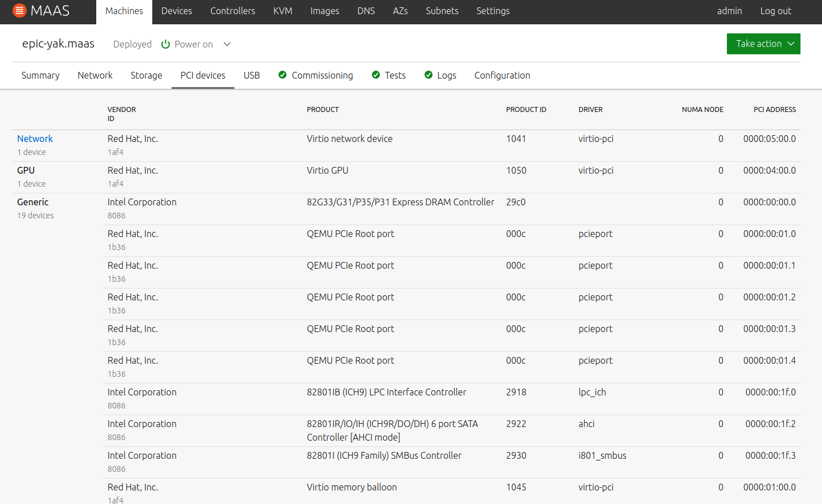This screenshot has width=822, height=504.
Task: Click the Commissioning green checkmark icon
Action: (x=282, y=75)
